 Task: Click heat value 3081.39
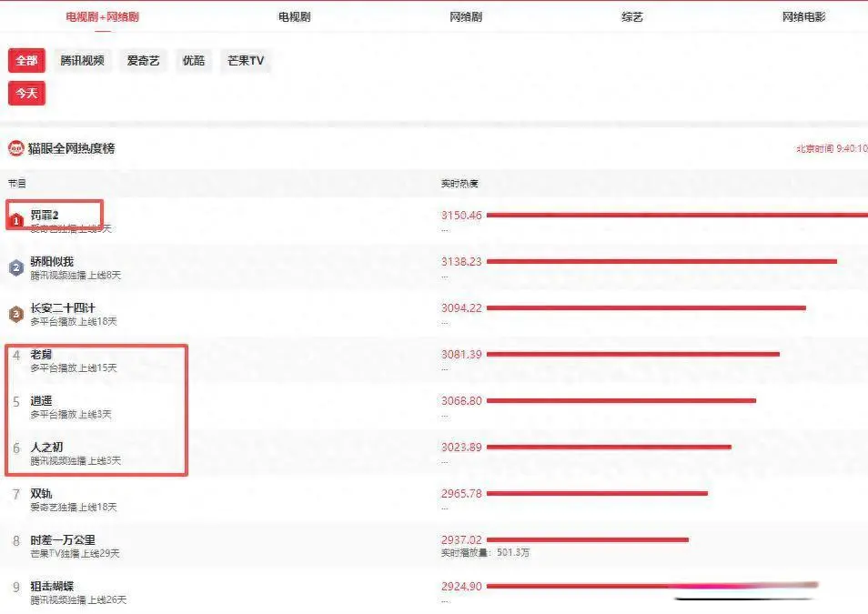461,355
